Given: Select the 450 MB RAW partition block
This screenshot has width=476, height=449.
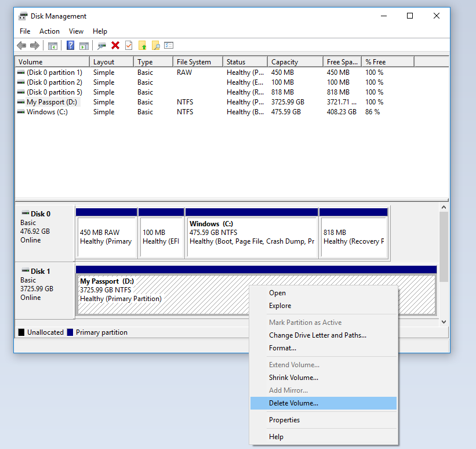Looking at the screenshot, I should pos(107,233).
